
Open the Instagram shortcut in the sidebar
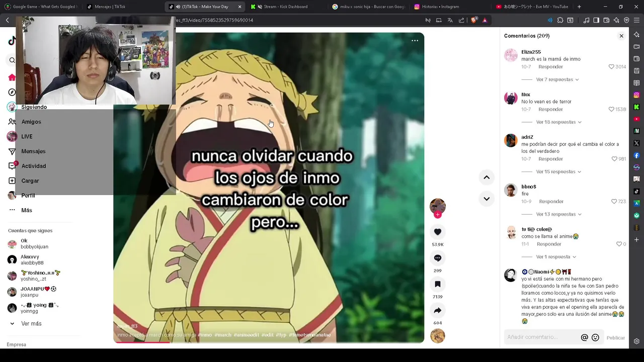click(x=636, y=95)
